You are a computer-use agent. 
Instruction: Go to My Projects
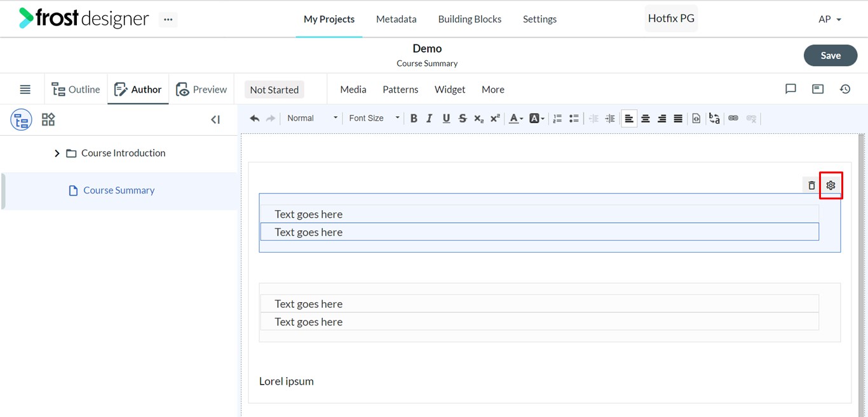click(x=329, y=19)
